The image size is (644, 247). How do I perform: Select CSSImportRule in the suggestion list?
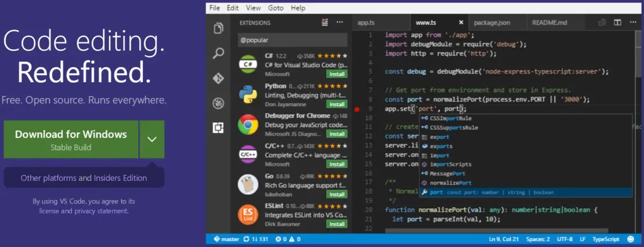(526, 119)
